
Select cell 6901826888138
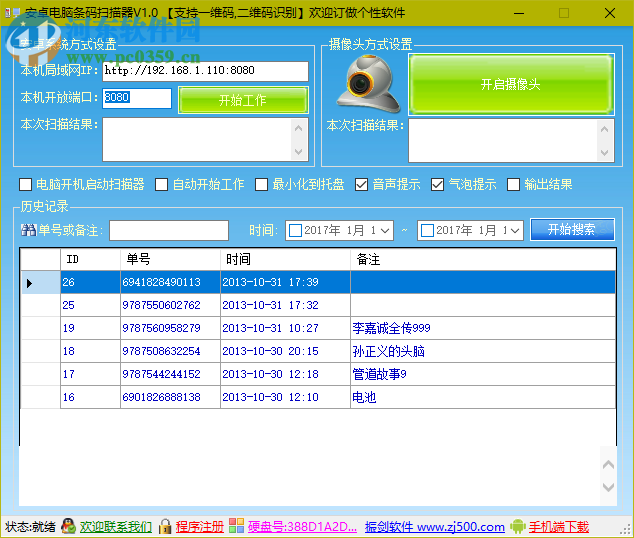point(170,397)
